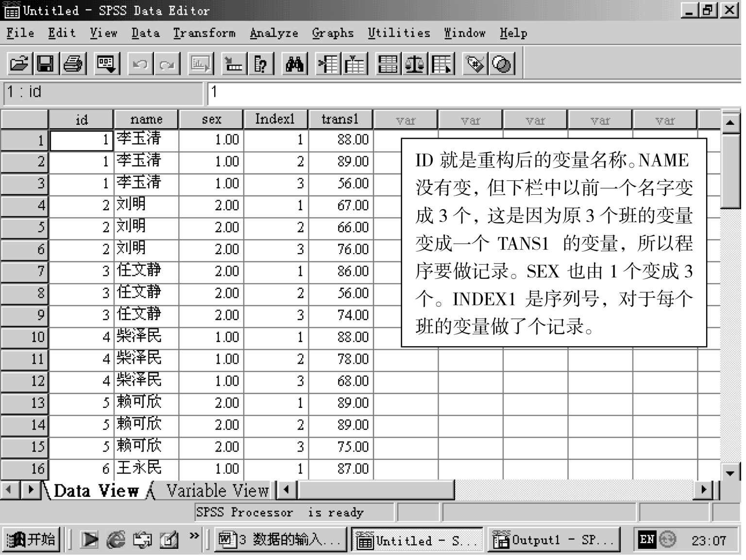Click the Find binoculars icon

click(295, 64)
